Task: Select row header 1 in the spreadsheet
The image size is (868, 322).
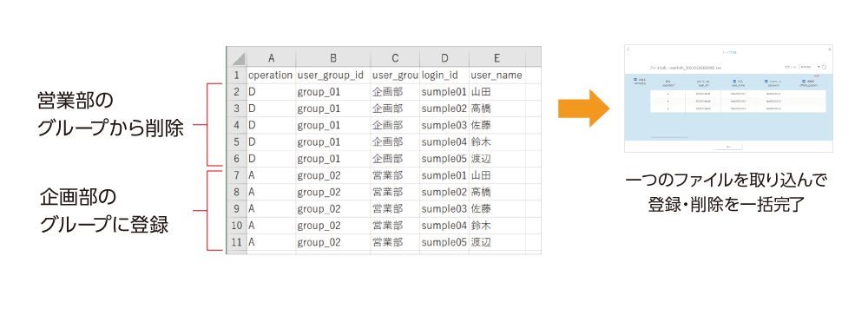Action: pyautogui.click(x=237, y=75)
